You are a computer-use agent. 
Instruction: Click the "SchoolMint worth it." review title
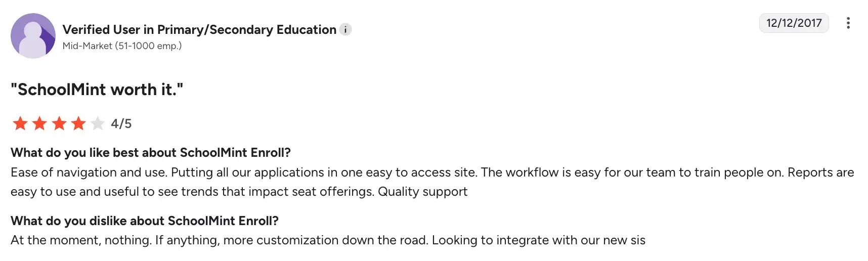97,90
